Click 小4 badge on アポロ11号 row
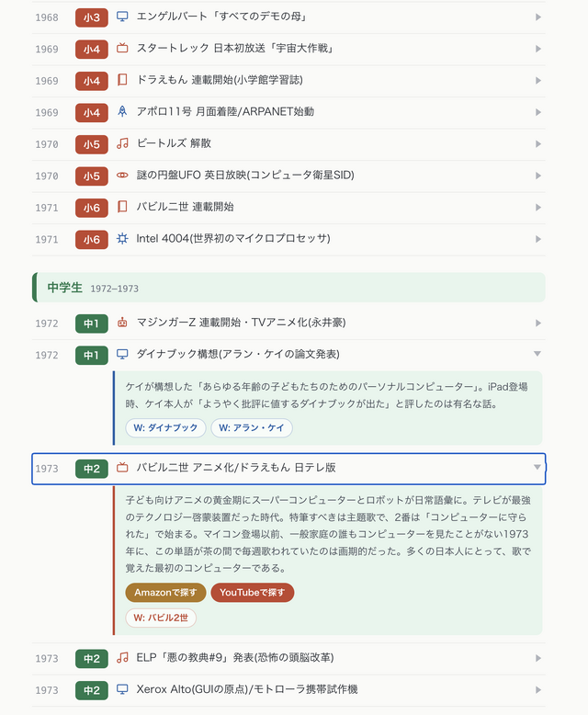Viewport: 588px width, 715px height. click(x=92, y=113)
